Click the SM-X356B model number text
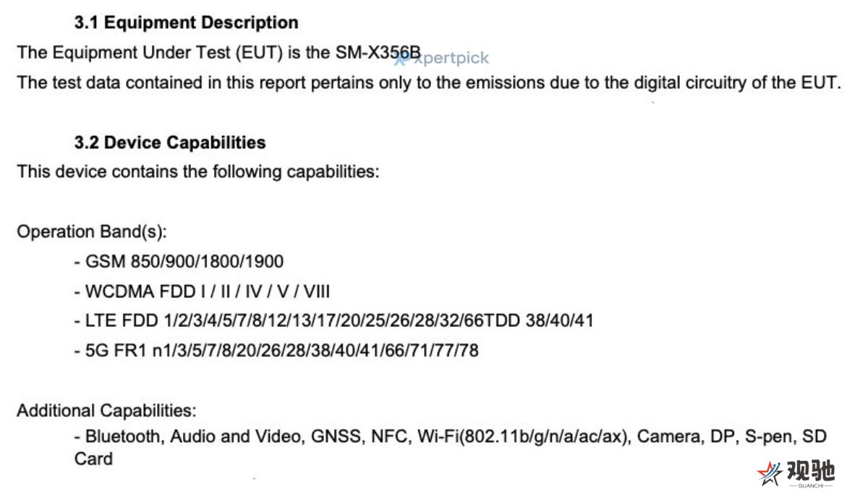Viewport: 868px width, 492px height. click(x=378, y=53)
